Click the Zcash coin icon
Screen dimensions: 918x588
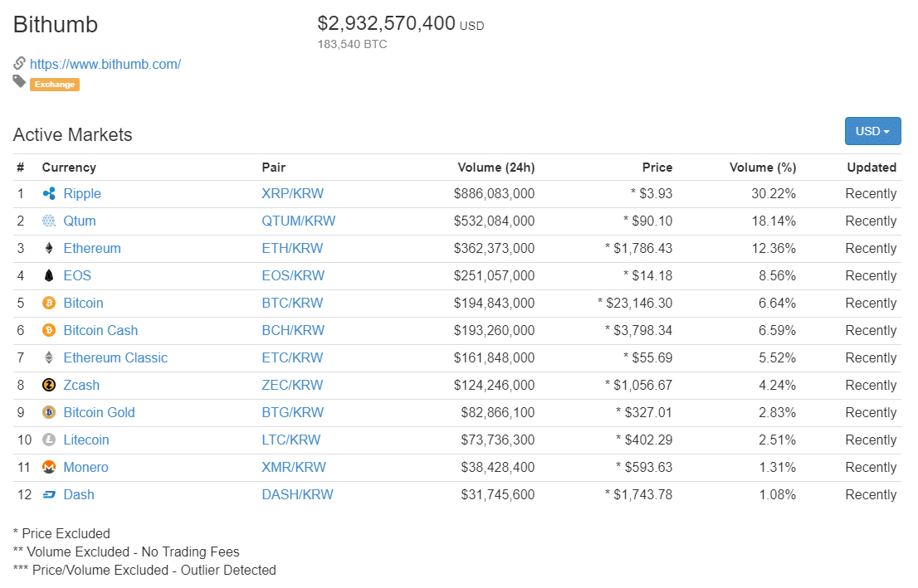coord(48,386)
